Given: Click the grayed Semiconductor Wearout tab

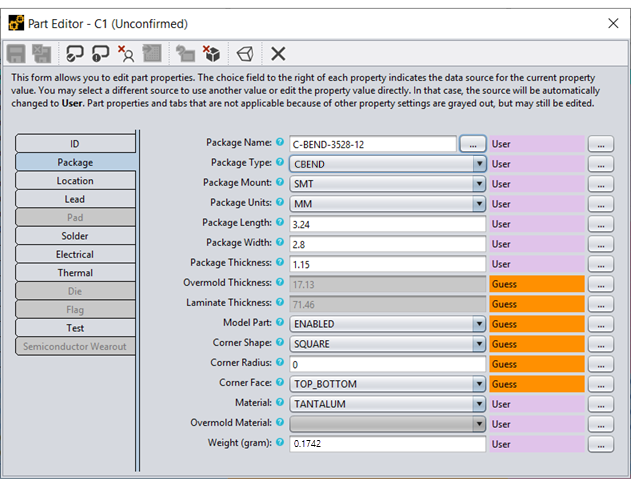Looking at the screenshot, I should (x=75, y=346).
